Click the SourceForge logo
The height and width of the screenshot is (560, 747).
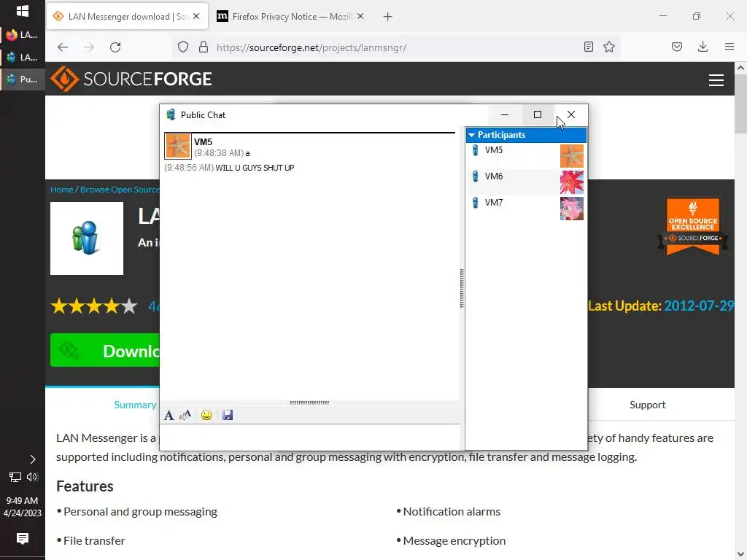[x=131, y=79]
